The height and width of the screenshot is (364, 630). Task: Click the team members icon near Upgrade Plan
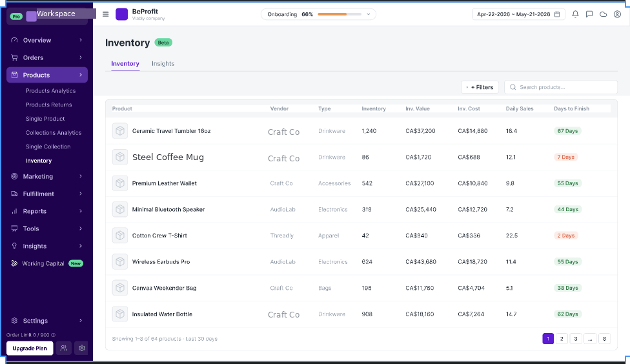(63, 349)
